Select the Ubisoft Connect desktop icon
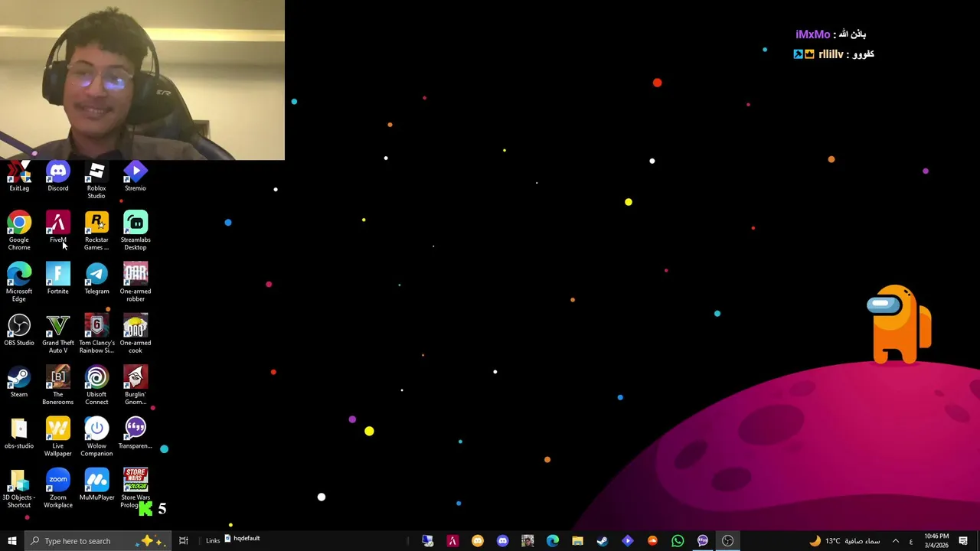The height and width of the screenshot is (551, 980). [96, 385]
